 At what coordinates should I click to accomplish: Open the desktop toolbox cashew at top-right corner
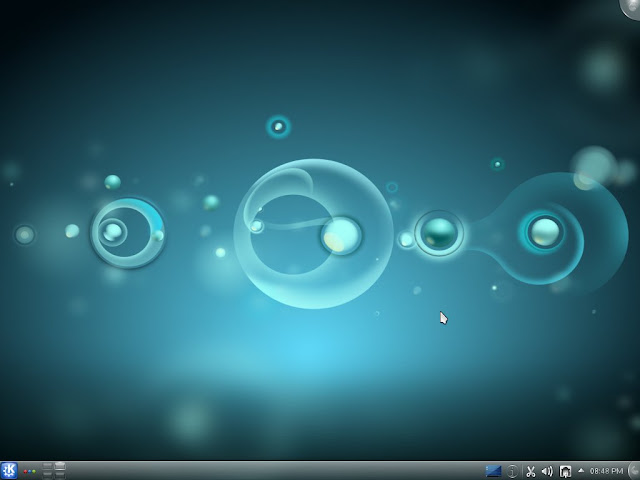pos(631,8)
